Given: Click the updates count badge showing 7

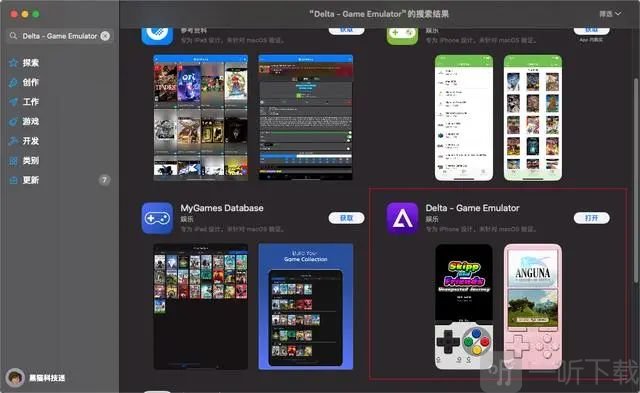Looking at the screenshot, I should (x=104, y=180).
